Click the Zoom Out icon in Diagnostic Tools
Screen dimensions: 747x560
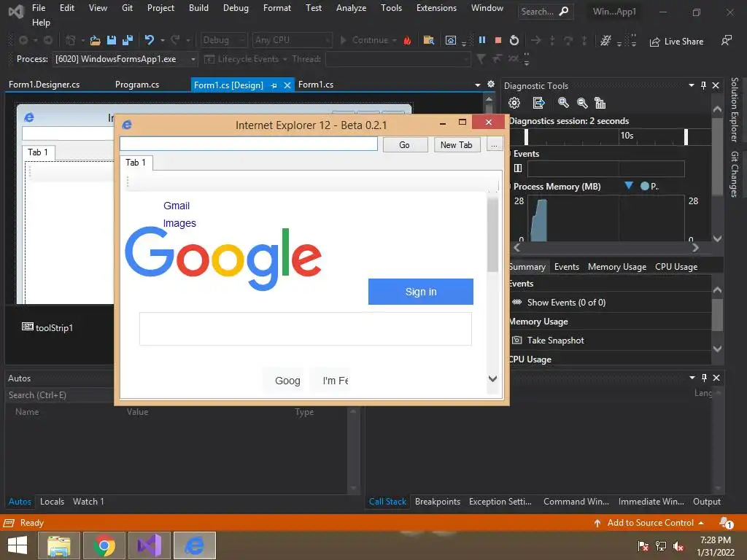coord(581,103)
